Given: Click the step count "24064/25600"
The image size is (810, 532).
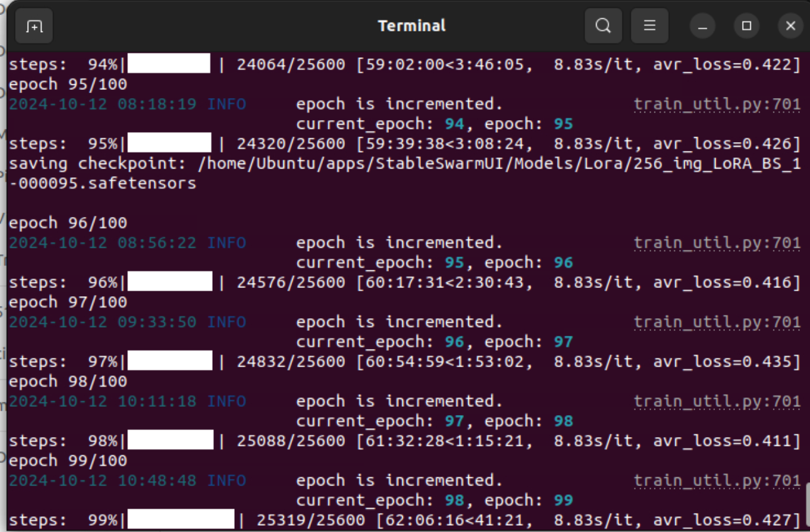Looking at the screenshot, I should (291, 64).
